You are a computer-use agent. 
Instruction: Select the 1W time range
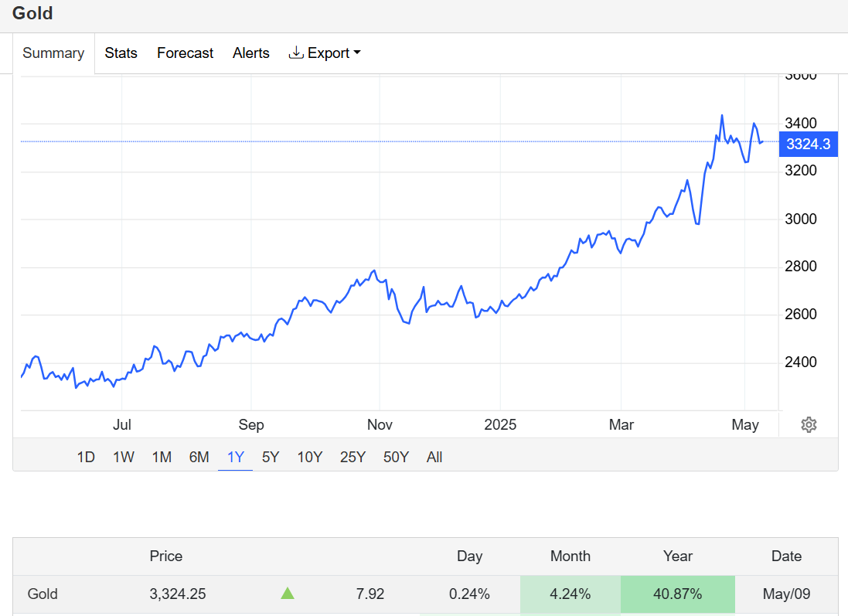point(124,457)
